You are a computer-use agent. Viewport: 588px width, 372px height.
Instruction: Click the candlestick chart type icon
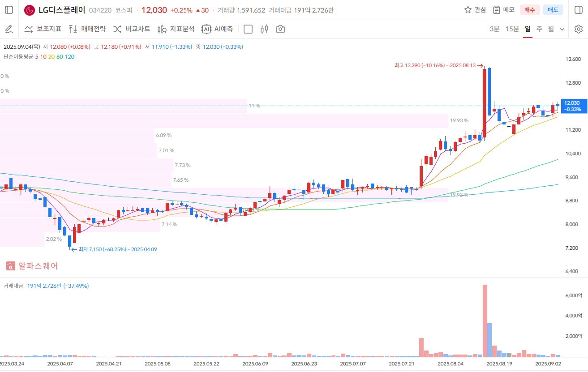tap(264, 29)
